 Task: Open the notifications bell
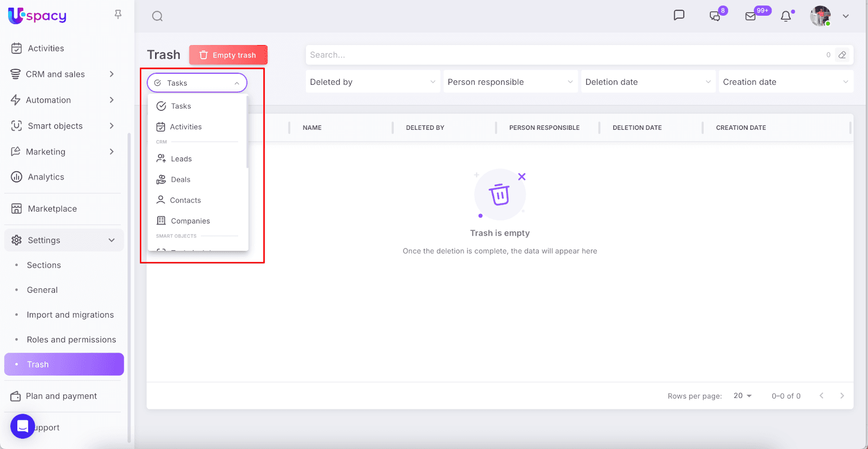coord(786,16)
